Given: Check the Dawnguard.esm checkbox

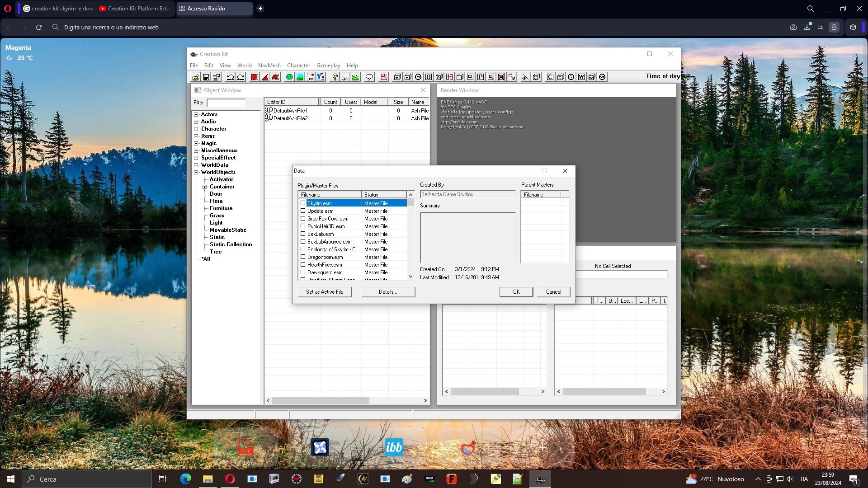Looking at the screenshot, I should click(303, 272).
